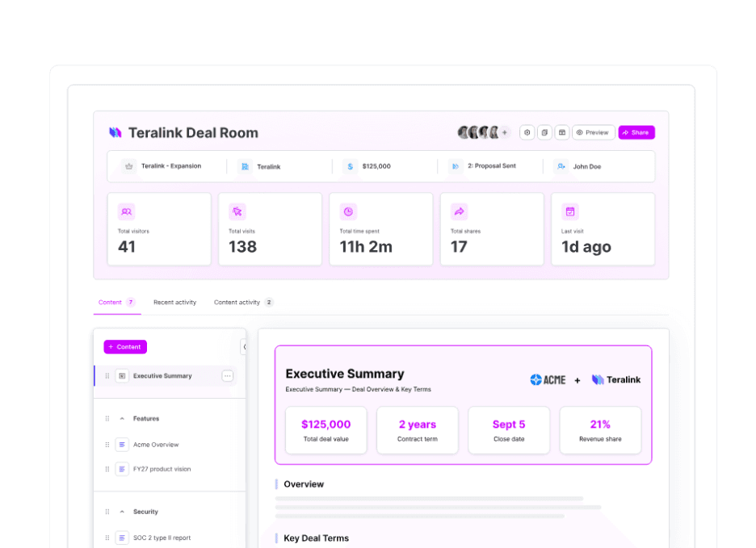Open SOC 2 type II report item
The image size is (756, 548).
[x=162, y=538]
